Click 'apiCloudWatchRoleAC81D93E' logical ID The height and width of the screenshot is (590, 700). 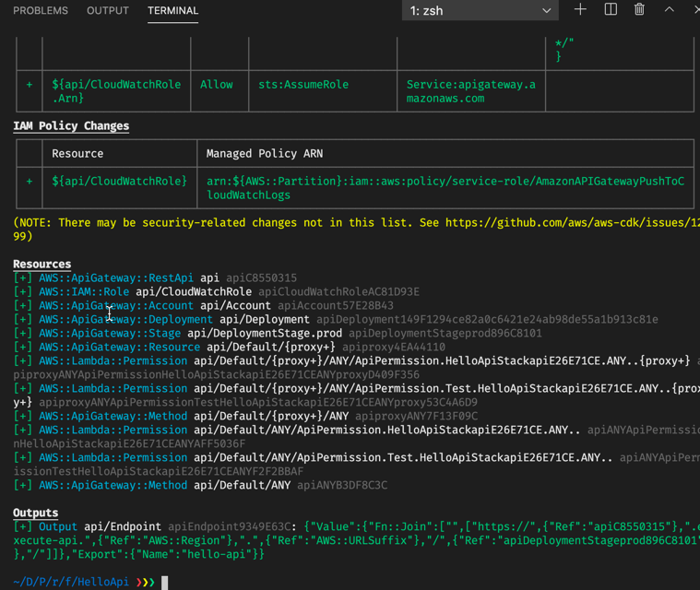point(338,292)
